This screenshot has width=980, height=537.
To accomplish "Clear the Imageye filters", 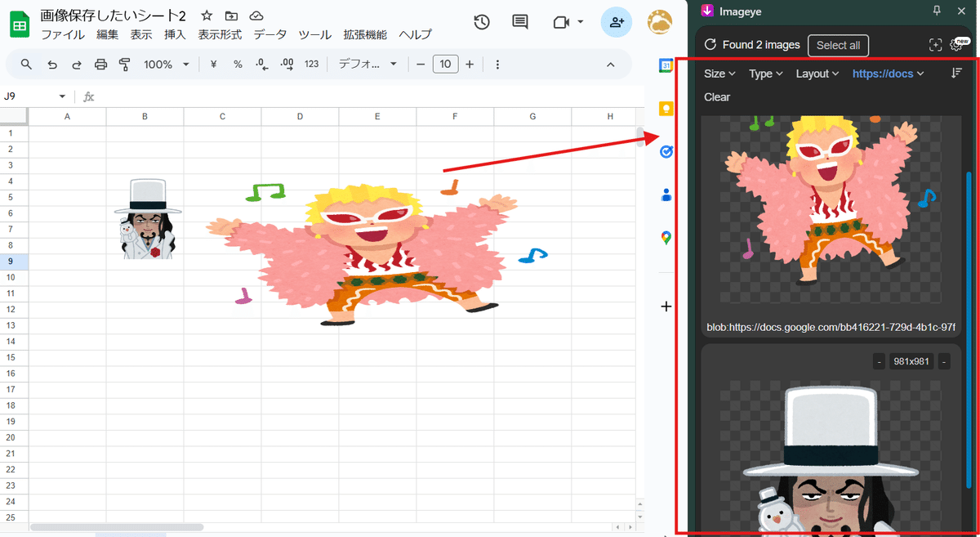I will click(x=717, y=96).
